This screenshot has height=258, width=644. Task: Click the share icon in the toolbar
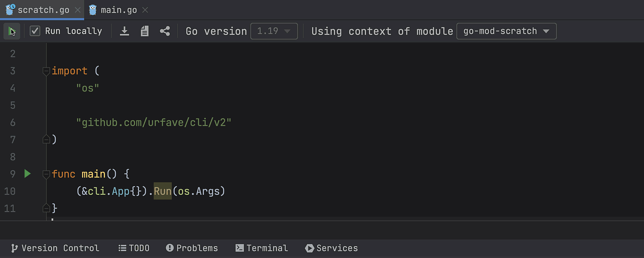coord(165,31)
